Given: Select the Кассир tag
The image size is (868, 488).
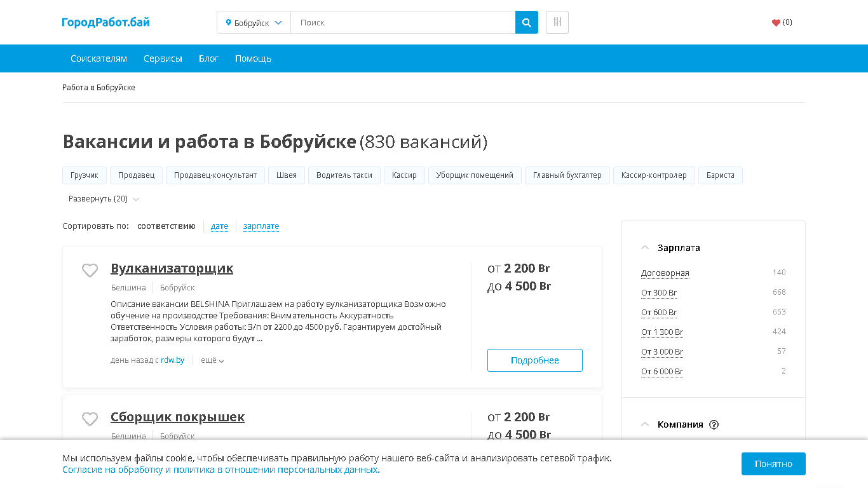Looking at the screenshot, I should click(x=404, y=175).
